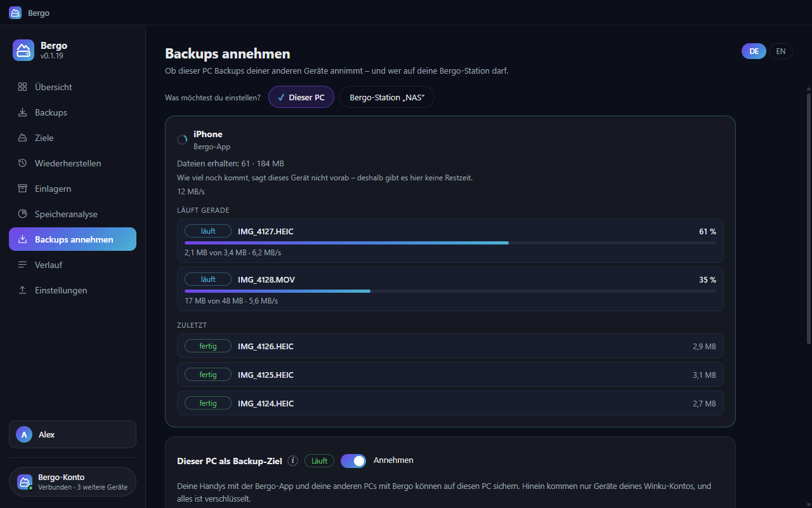This screenshot has height=508, width=812.
Task: Open the Einlagern archive box icon
Action: [x=23, y=189]
